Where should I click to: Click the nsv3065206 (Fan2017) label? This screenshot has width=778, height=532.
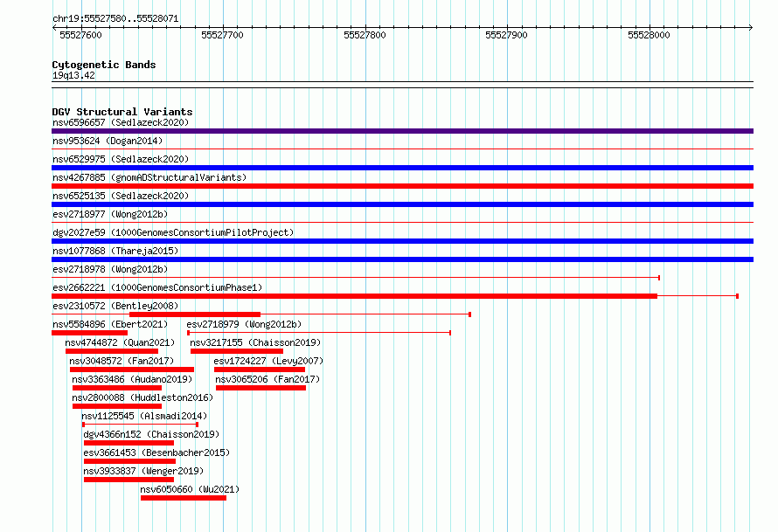tap(268, 379)
